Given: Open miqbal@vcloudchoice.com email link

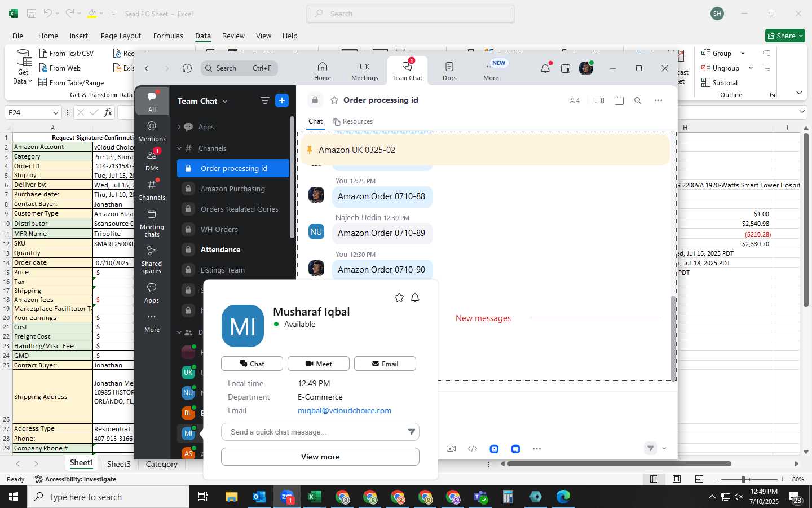Looking at the screenshot, I should coord(345,410).
